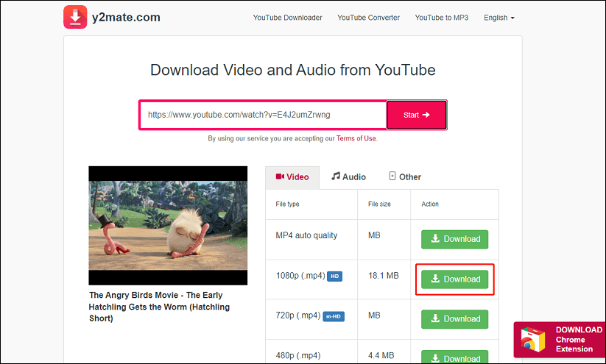
Task: Click the video title 'The Angry Birds Movie'
Action: tap(159, 307)
